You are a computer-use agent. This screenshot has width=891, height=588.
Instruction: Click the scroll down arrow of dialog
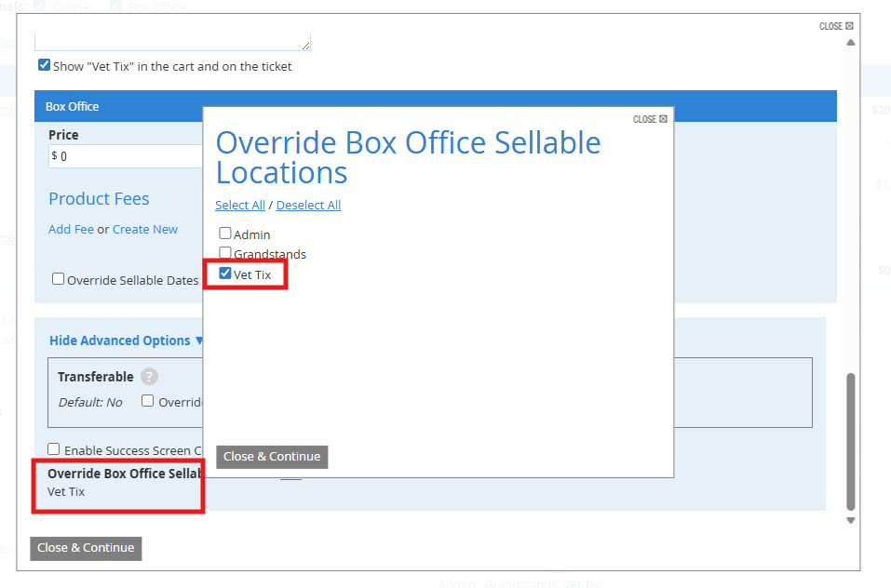coord(851,520)
